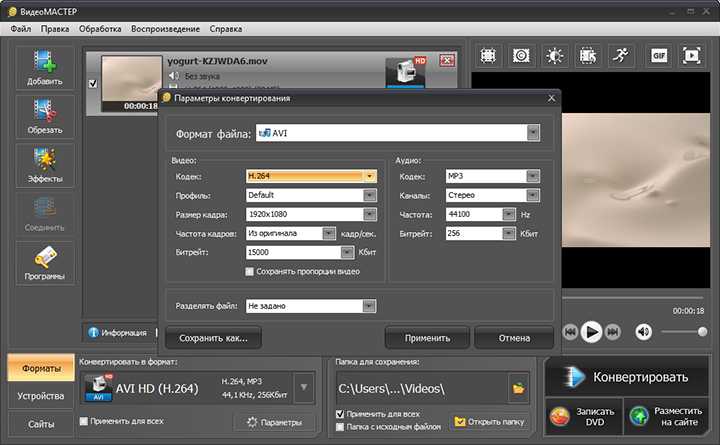Viewport: 720px width, 445px height.
Task: Click the HD camera format icon on file row
Action: click(x=405, y=71)
